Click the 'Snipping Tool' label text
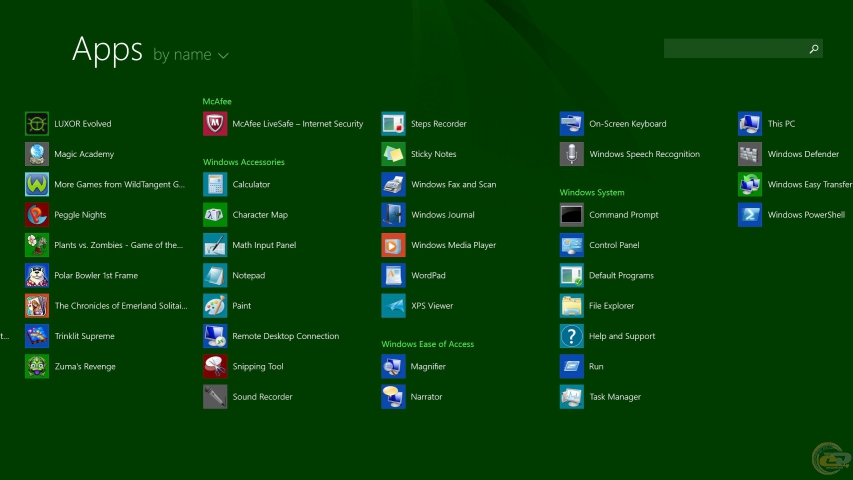 [258, 367]
